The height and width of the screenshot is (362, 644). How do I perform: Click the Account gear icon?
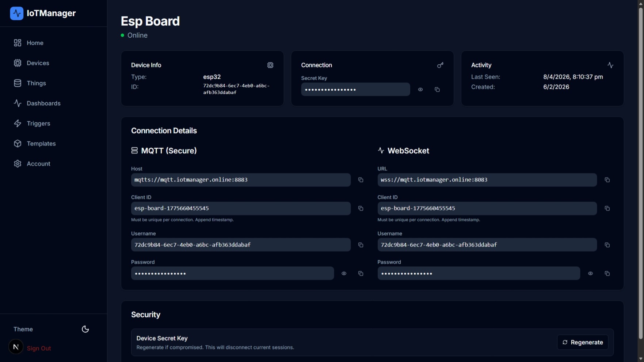[17, 164]
